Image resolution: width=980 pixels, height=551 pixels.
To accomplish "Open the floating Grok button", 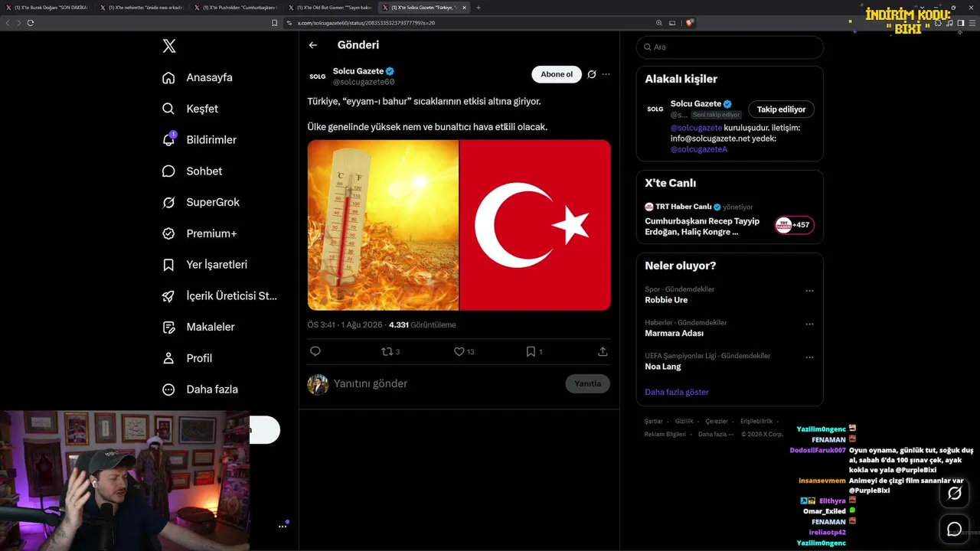I will (955, 494).
